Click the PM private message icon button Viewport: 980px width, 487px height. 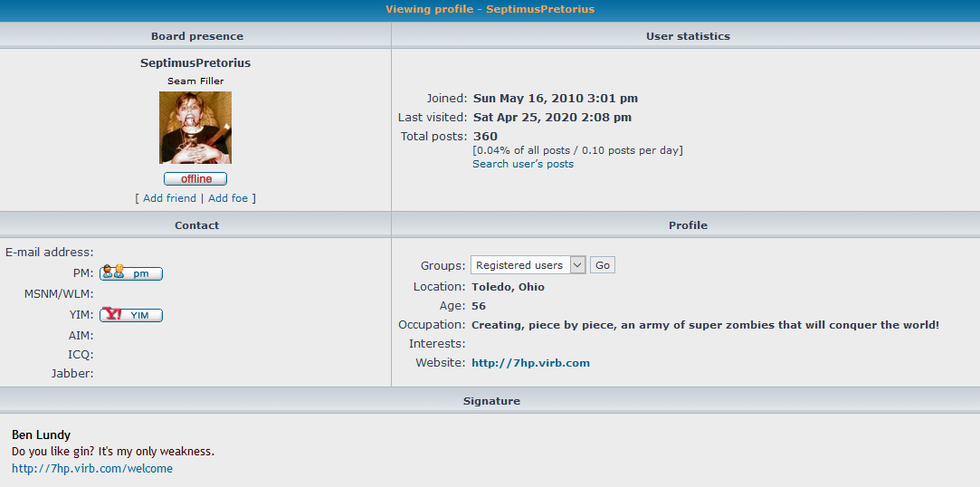(131, 273)
